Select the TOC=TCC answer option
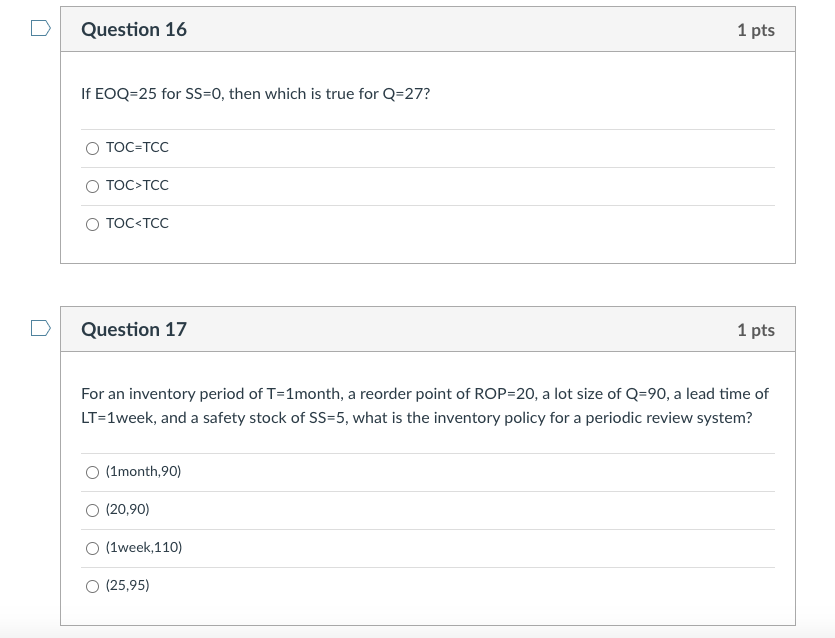Viewport: 835px width, 638px height. click(x=92, y=147)
